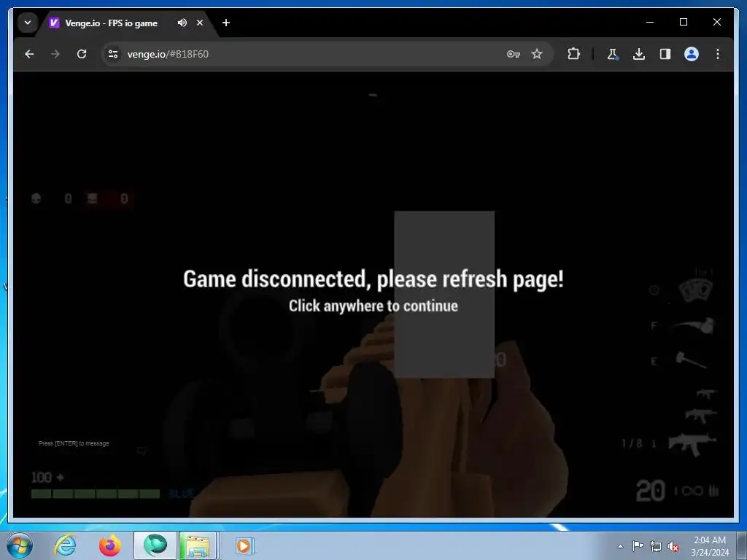Open Windows Explorer folder on taskbar
This screenshot has height=560, width=747.
(198, 545)
